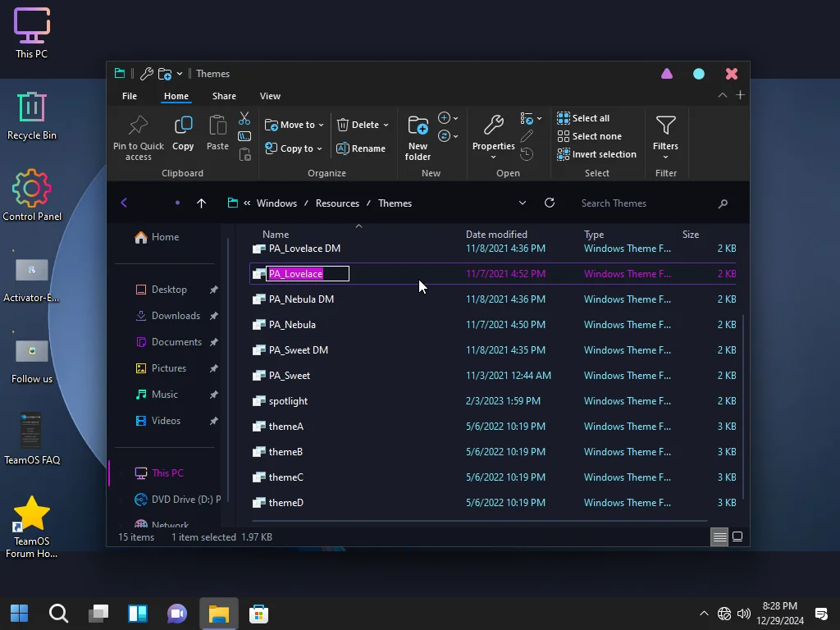Open the File menu
Screen dimensions: 840x630
click(x=130, y=96)
